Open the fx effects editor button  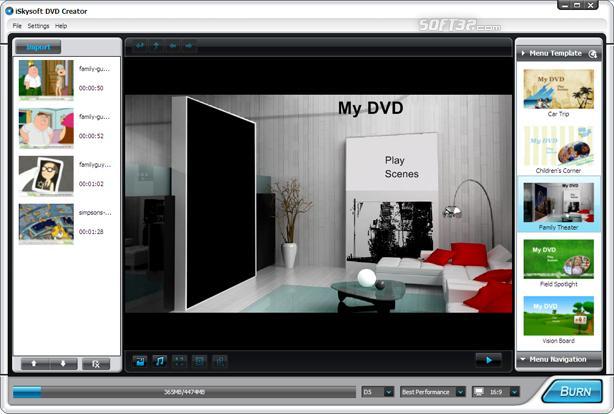[96, 364]
